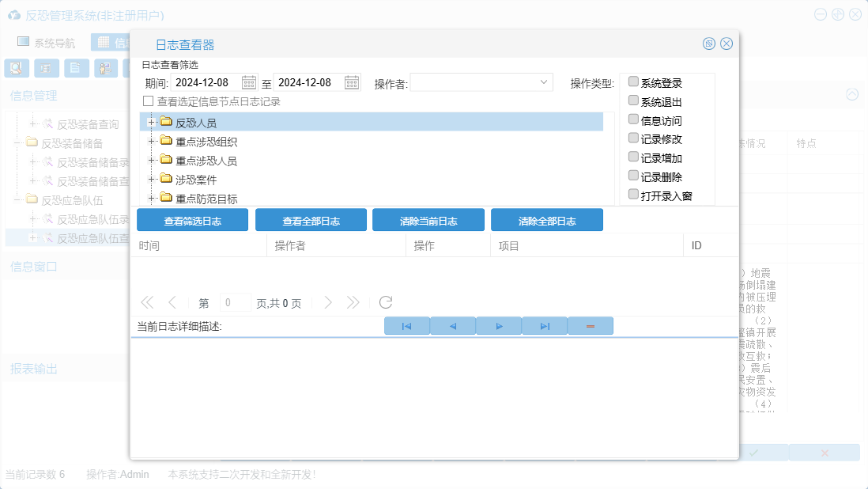Click the restore icon in dialog title bar
This screenshot has width=868, height=489.
coord(709,44)
